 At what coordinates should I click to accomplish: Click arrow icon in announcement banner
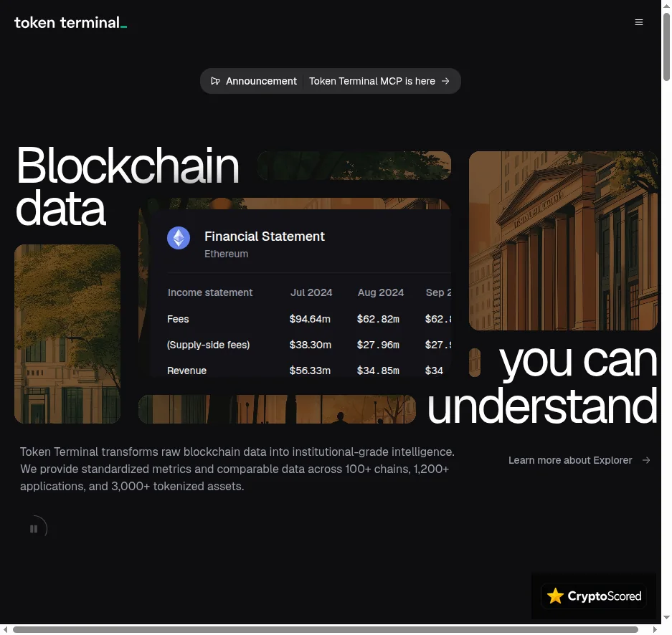(445, 81)
